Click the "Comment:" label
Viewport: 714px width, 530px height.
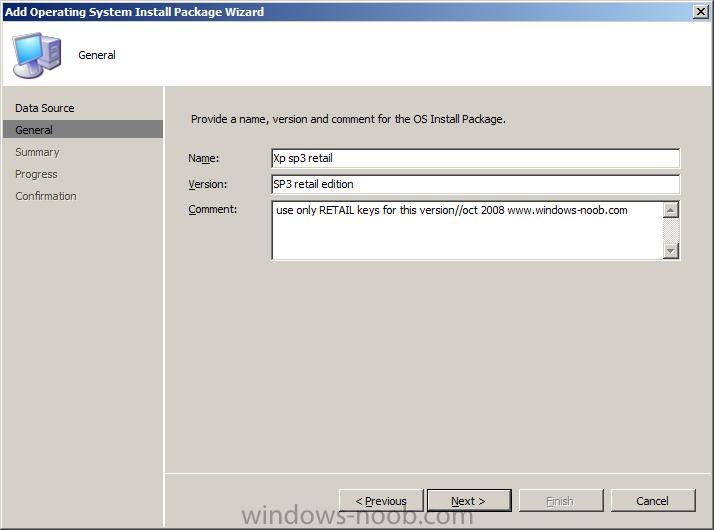pyautogui.click(x=213, y=209)
